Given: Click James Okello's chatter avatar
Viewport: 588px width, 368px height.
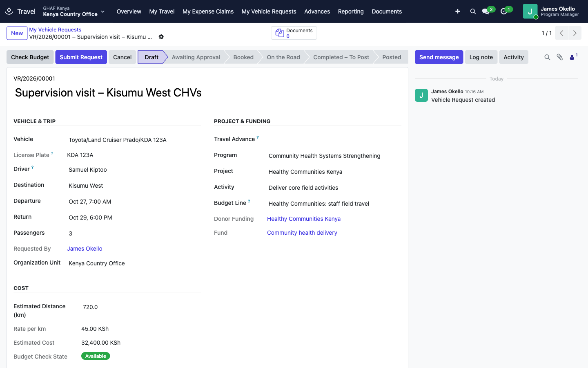Looking at the screenshot, I should [x=421, y=95].
